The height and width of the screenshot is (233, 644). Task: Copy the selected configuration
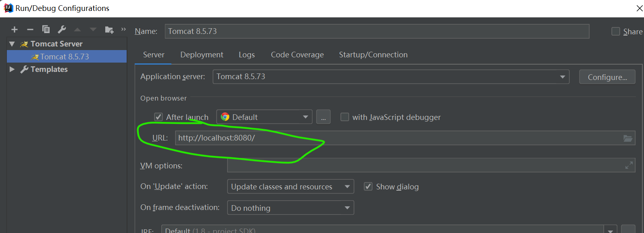(46, 29)
